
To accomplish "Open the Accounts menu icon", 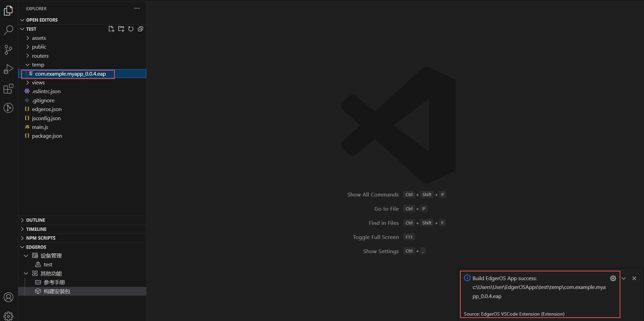I will [8, 297].
